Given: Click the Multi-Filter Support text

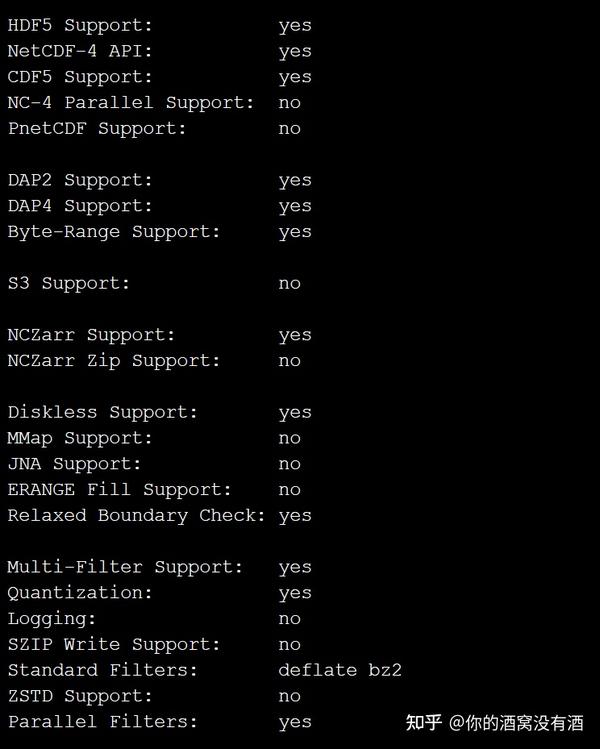Looking at the screenshot, I should click(x=125, y=567).
